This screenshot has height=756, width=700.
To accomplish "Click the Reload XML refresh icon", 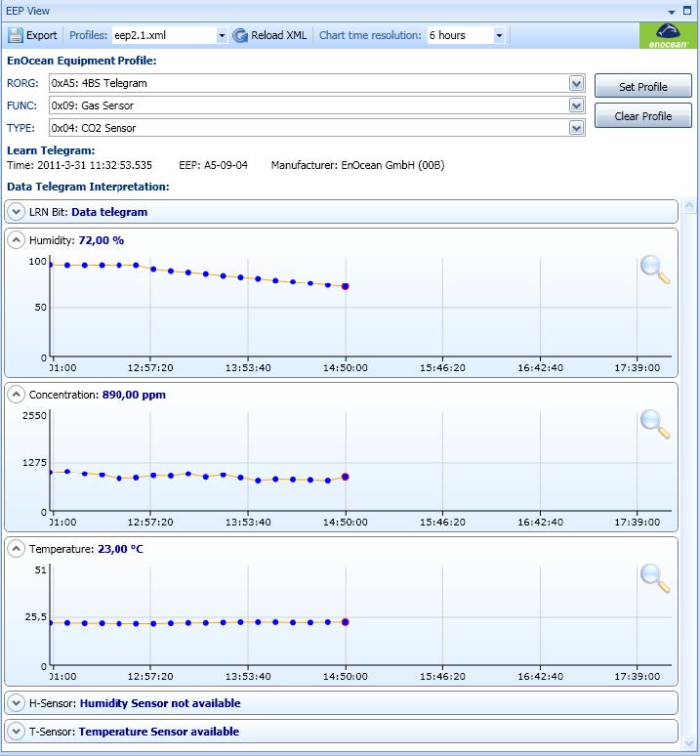I will (x=240, y=35).
